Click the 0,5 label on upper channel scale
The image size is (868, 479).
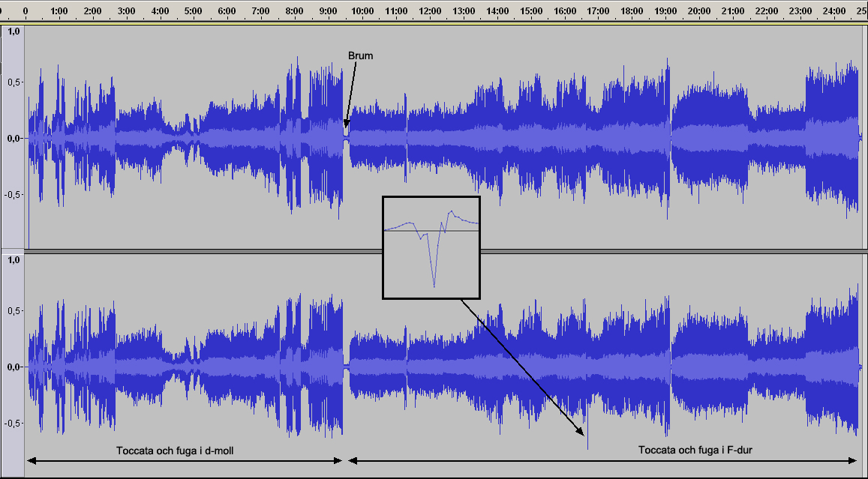pos(14,82)
